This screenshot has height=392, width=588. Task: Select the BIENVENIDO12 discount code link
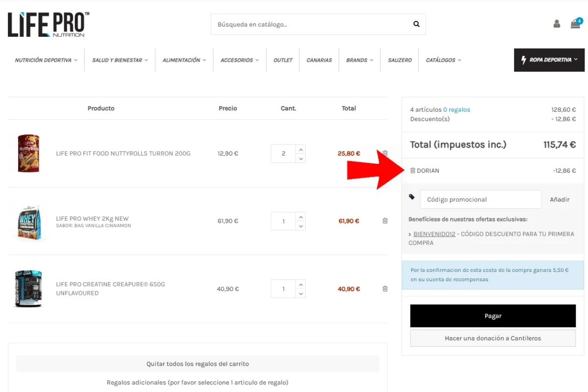pyautogui.click(x=434, y=234)
